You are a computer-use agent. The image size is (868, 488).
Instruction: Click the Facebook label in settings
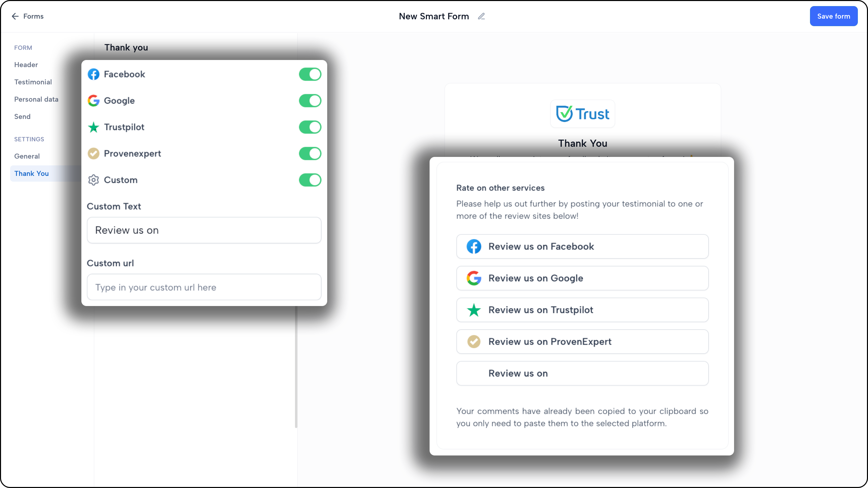[x=124, y=74]
